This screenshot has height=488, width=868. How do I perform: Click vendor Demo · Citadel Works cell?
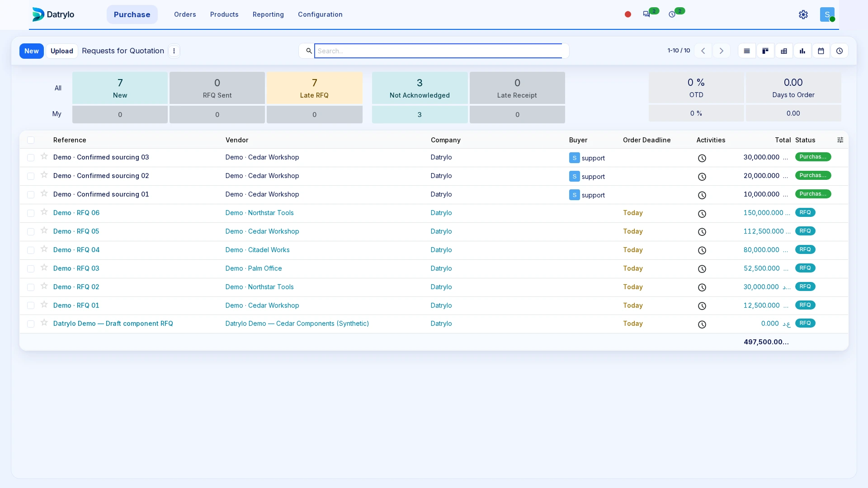pyautogui.click(x=258, y=250)
